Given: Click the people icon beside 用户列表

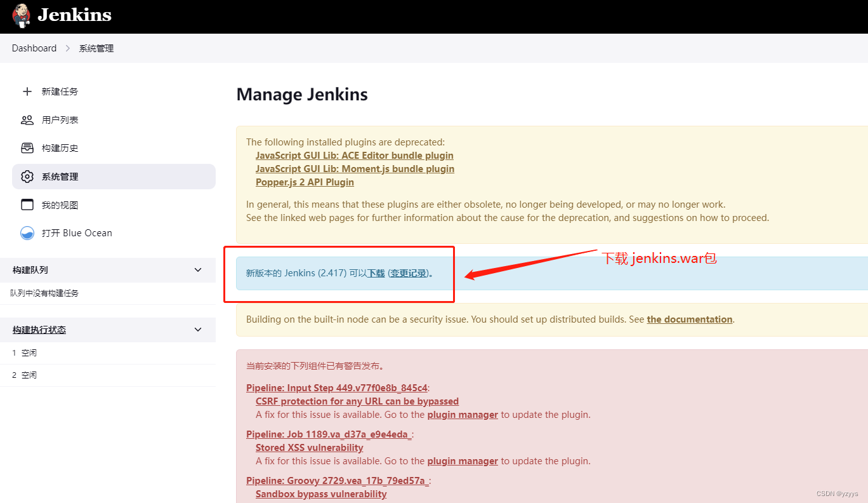Looking at the screenshot, I should click(27, 120).
